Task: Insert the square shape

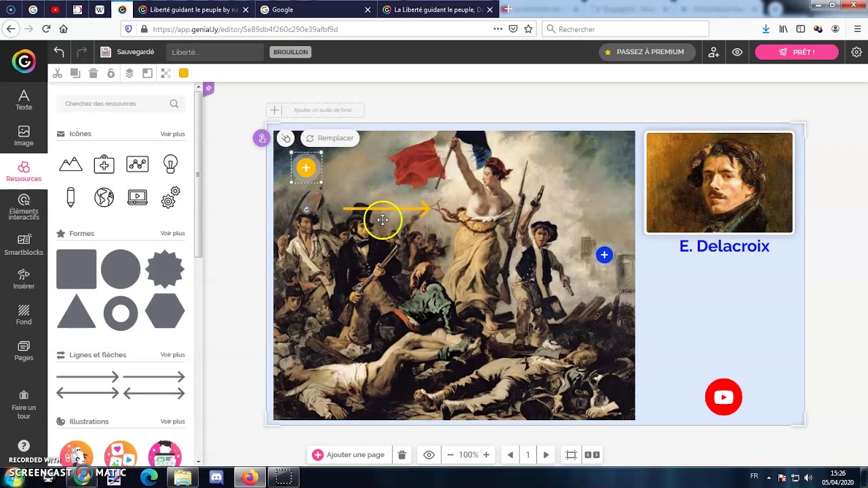Action: click(x=77, y=269)
